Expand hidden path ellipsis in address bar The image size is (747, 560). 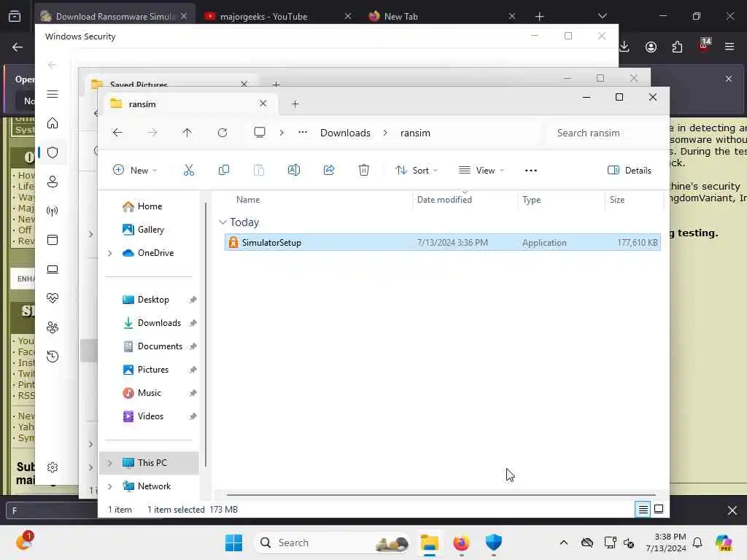pyautogui.click(x=303, y=133)
